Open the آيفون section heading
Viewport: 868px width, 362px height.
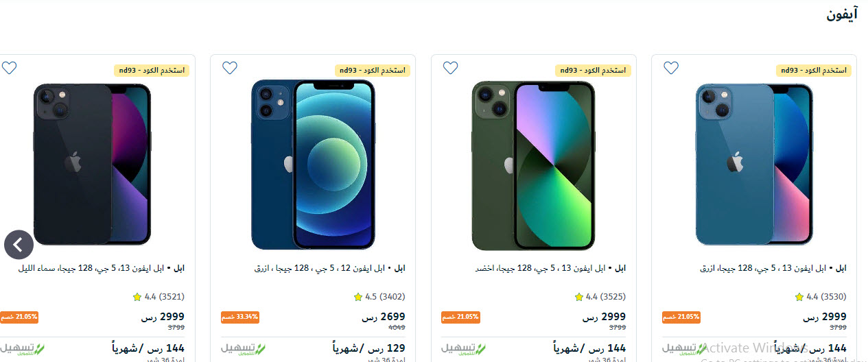(843, 14)
